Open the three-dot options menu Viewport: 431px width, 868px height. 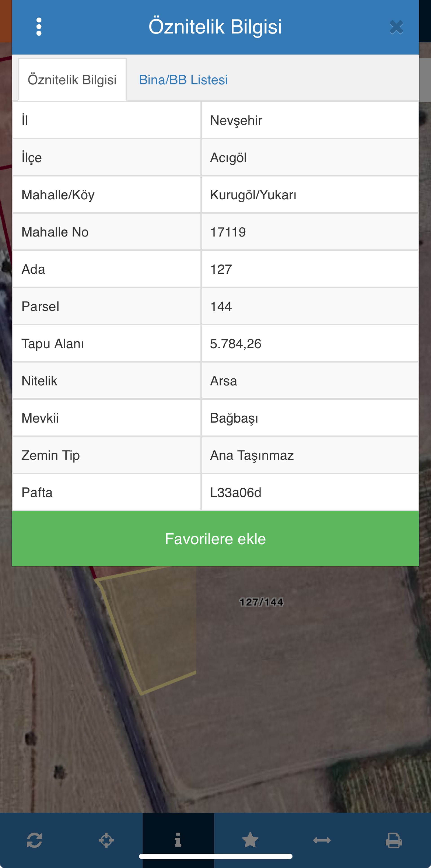click(x=39, y=27)
